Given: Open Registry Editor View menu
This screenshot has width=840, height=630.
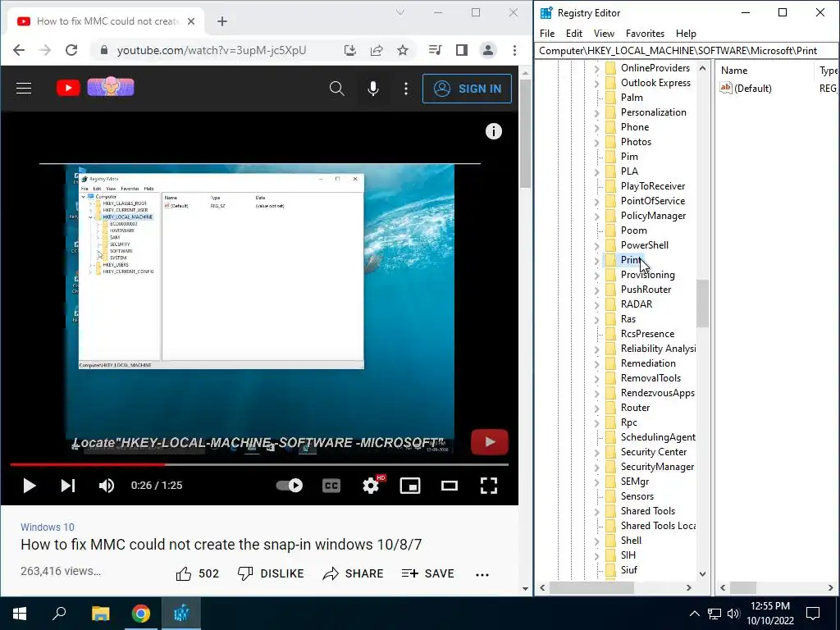Looking at the screenshot, I should coord(604,33).
